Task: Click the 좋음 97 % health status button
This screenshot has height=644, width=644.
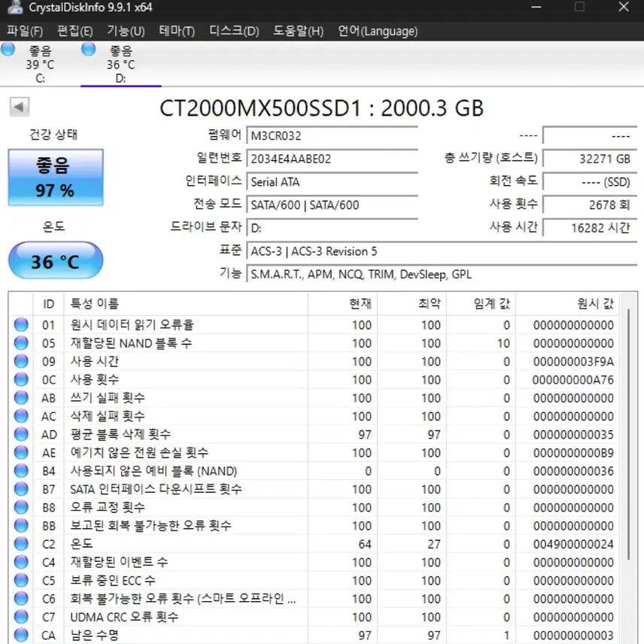Action: tap(56, 178)
